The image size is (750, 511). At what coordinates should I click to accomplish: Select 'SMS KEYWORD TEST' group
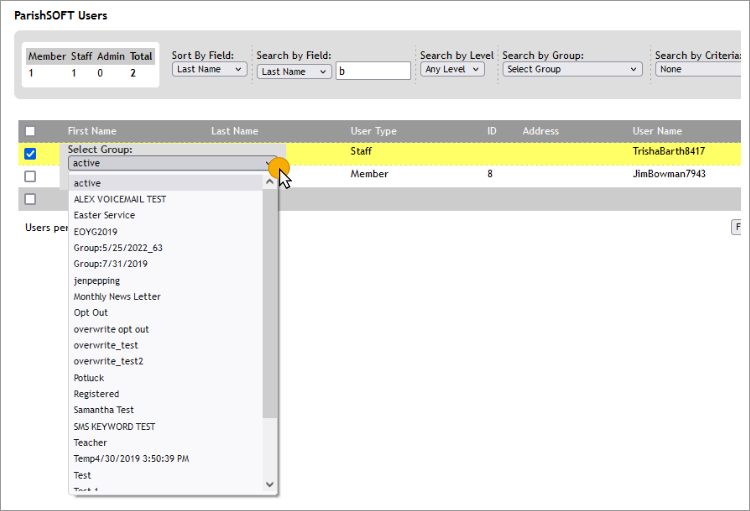click(x=165, y=427)
